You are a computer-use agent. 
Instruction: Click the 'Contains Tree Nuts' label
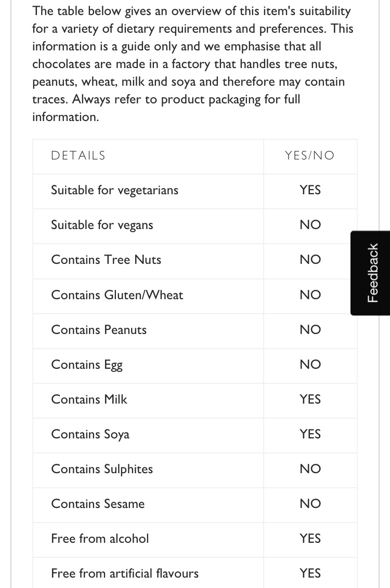106,260
